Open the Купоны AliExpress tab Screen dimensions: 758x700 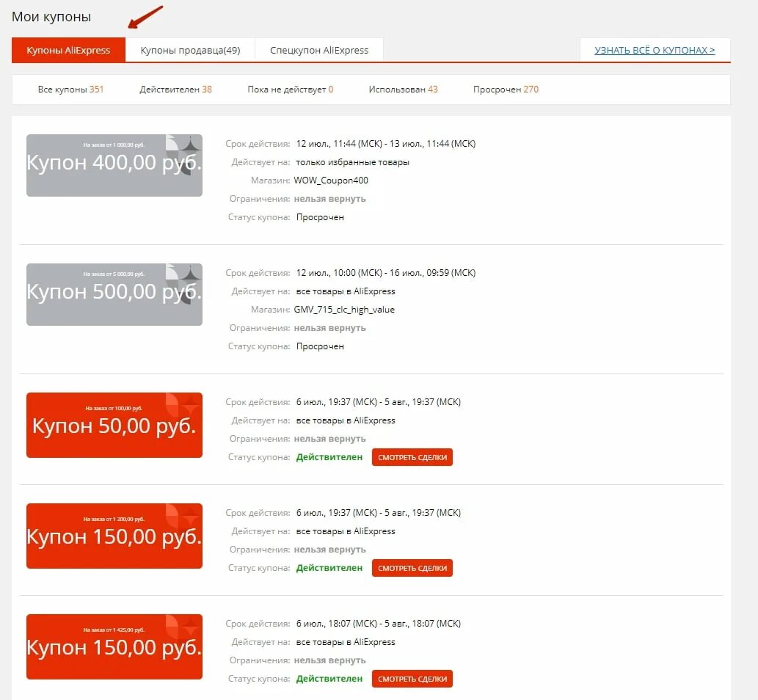pyautogui.click(x=68, y=51)
